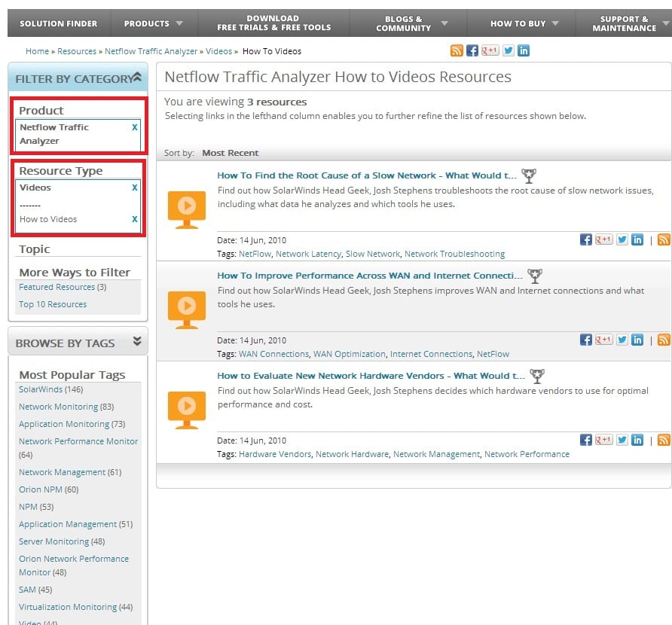Browse the Virtualization Monitoring (44) tag

tap(76, 607)
